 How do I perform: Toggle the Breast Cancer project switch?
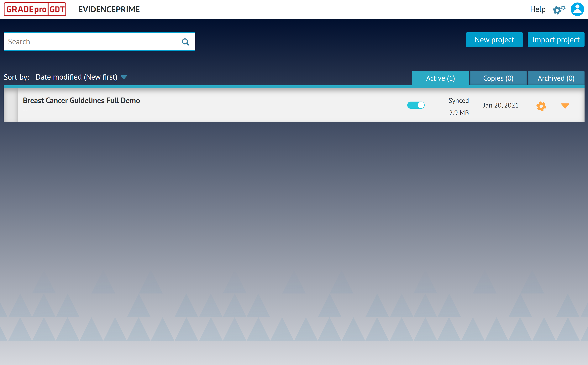[416, 105]
